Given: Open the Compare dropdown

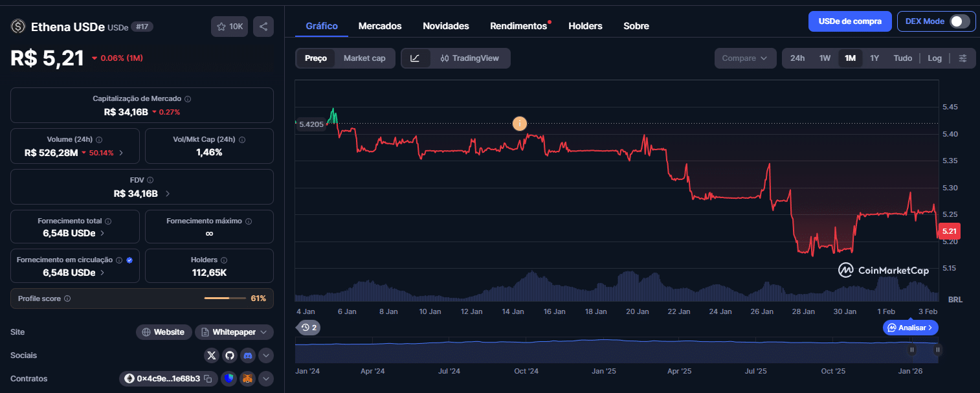Looking at the screenshot, I should 745,58.
